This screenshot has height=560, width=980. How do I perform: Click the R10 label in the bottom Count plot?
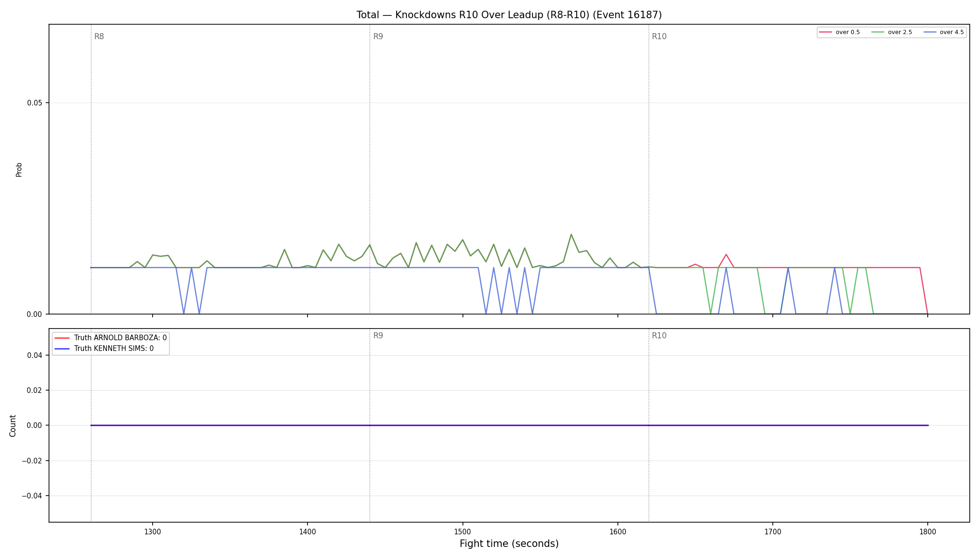pyautogui.click(x=659, y=336)
